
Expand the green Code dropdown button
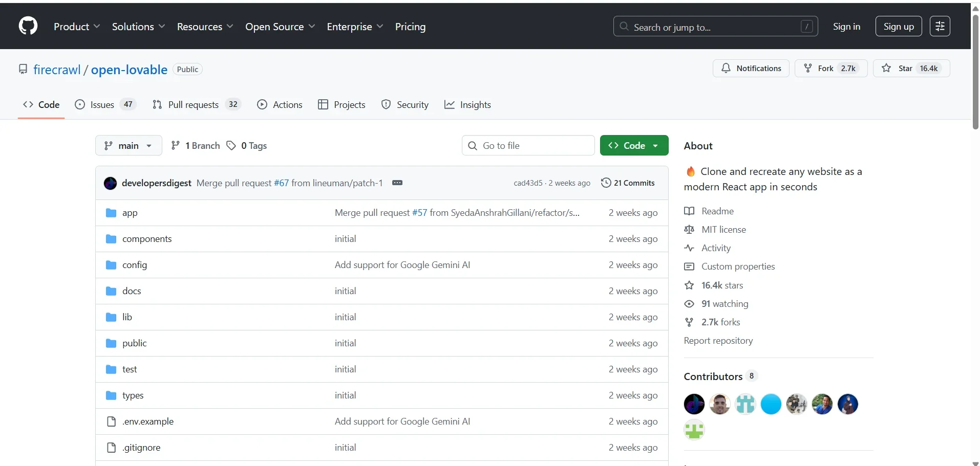point(634,146)
